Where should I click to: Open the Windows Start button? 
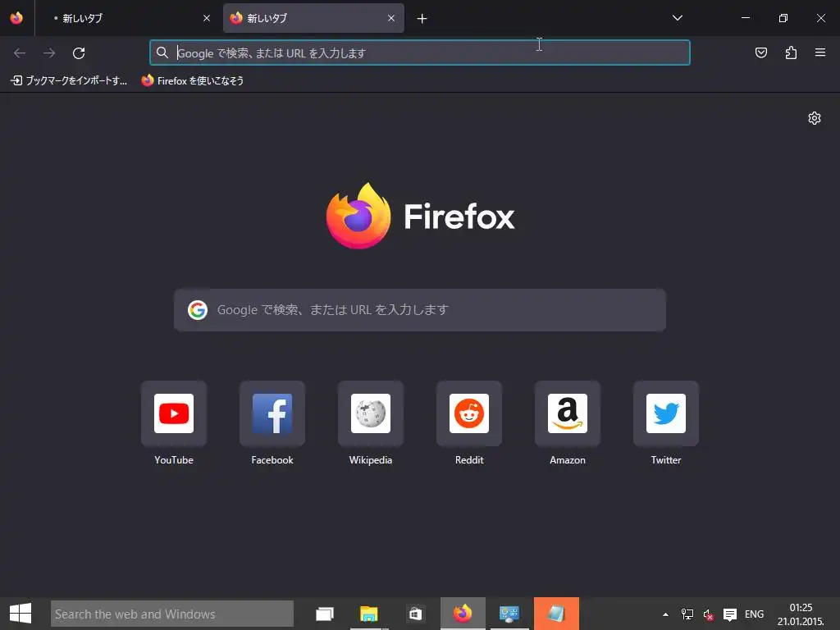21,614
